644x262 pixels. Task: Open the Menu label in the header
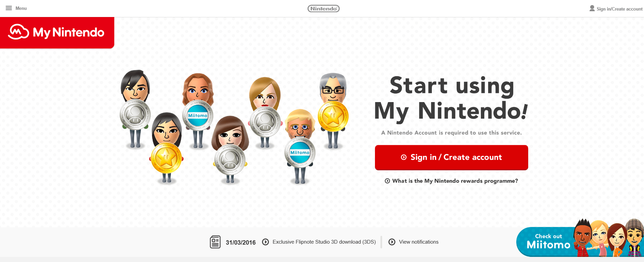21,8
